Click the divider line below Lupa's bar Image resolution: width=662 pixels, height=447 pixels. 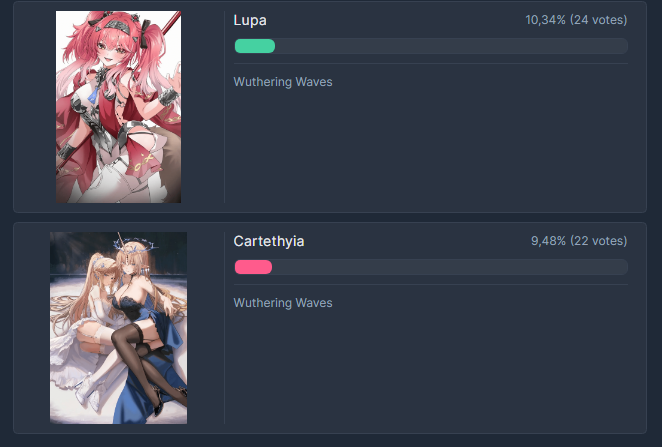[x=431, y=64]
